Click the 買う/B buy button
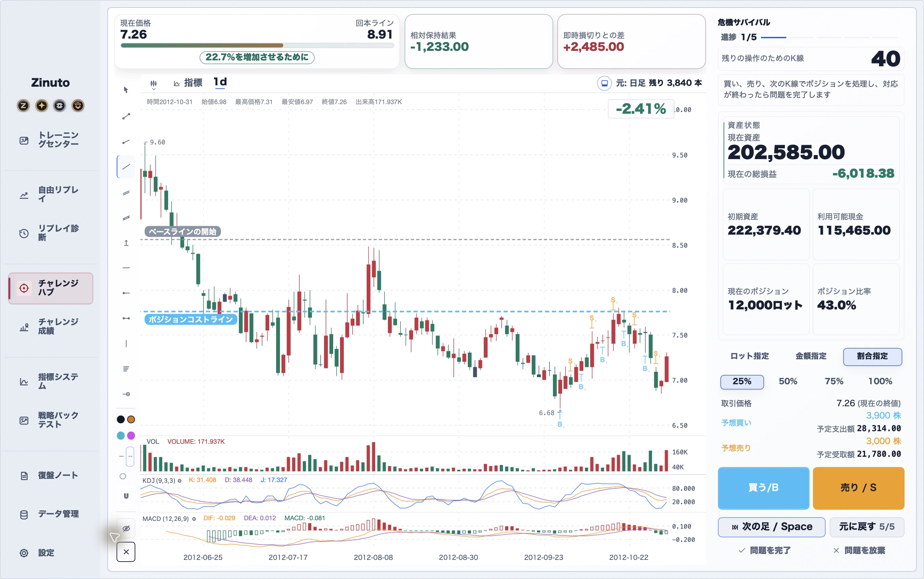924x579 pixels. click(763, 488)
